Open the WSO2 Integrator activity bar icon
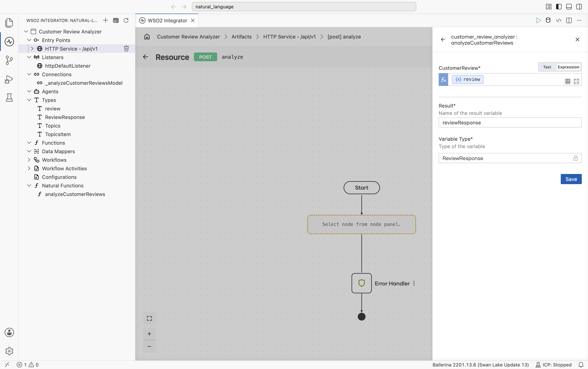 9,41
